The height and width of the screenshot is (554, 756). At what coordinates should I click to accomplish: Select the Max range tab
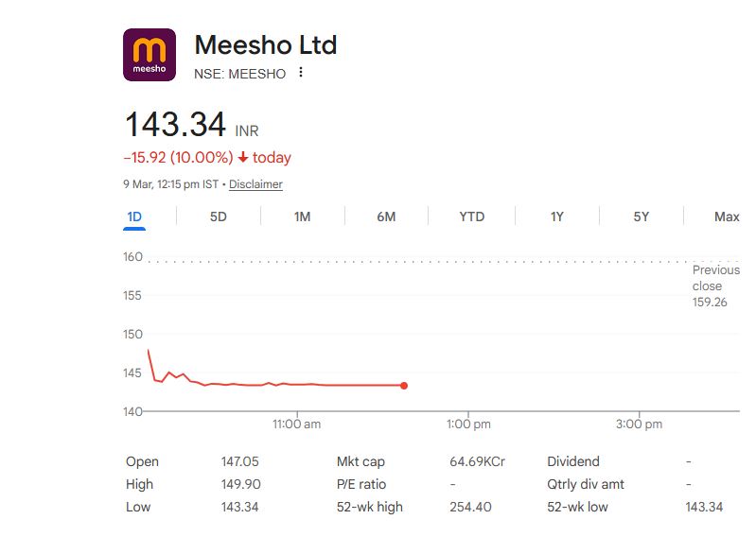pos(726,216)
